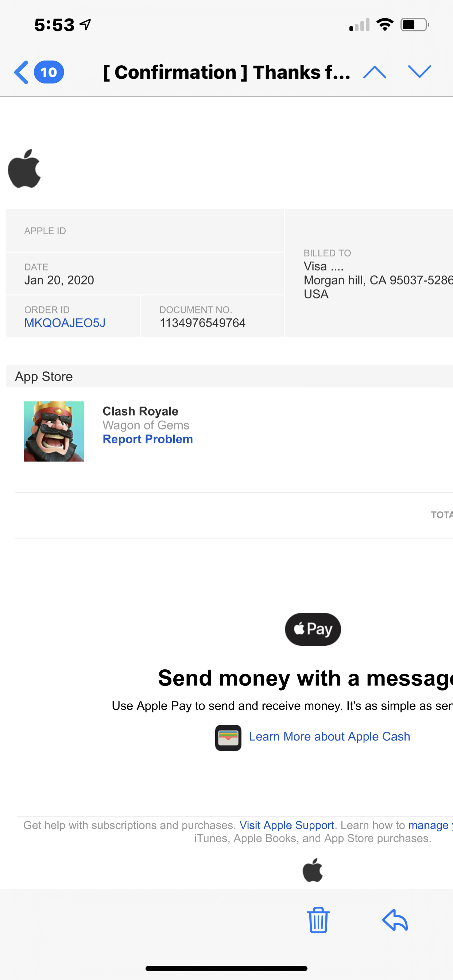Open Learn More about Apple Cash
Viewport: 453px width, 980px height.
pyautogui.click(x=330, y=736)
